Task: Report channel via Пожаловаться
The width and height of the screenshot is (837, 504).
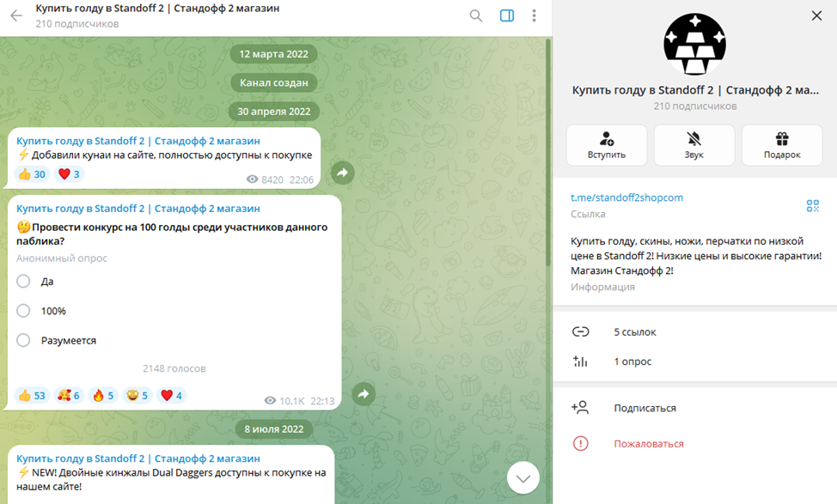Action: 694,444
